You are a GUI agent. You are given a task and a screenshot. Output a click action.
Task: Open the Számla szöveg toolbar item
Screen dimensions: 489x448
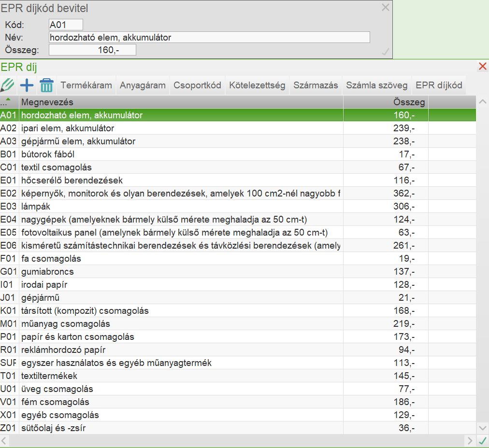click(x=377, y=85)
